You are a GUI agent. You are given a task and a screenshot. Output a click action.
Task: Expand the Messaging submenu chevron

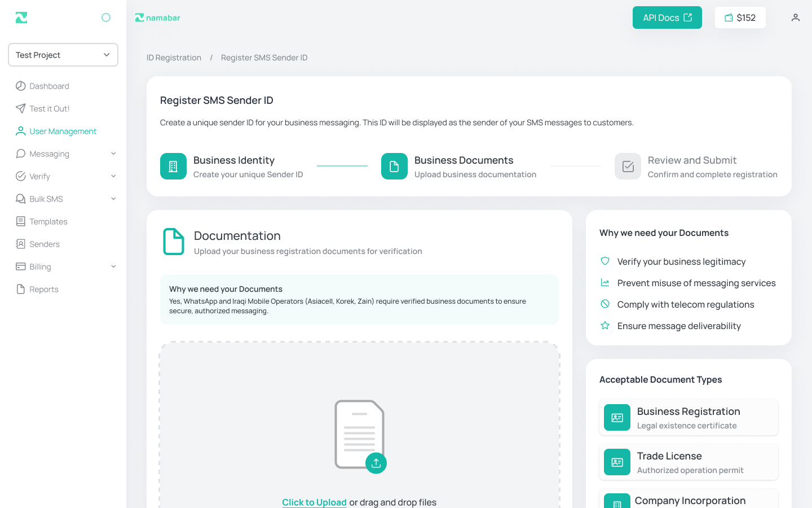pyautogui.click(x=113, y=154)
